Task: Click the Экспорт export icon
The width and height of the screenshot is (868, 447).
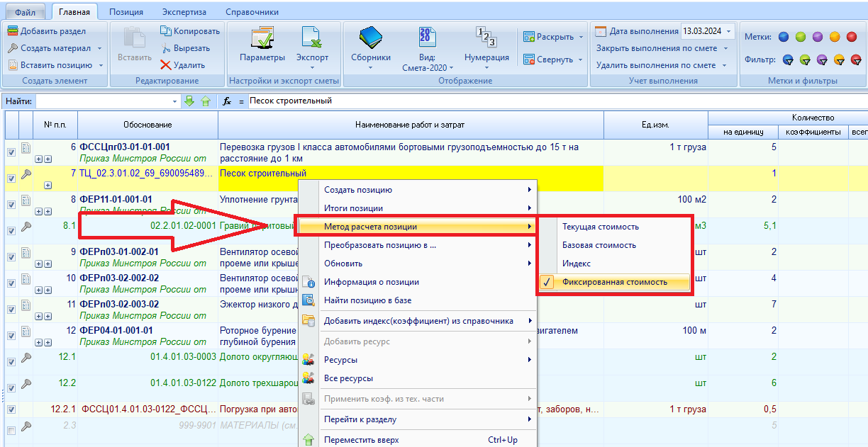Action: point(312,39)
